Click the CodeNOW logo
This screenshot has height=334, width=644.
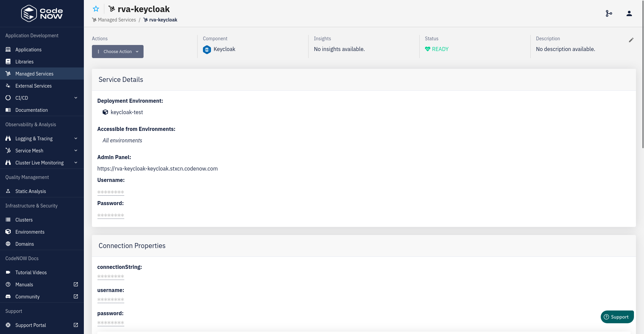42,13
